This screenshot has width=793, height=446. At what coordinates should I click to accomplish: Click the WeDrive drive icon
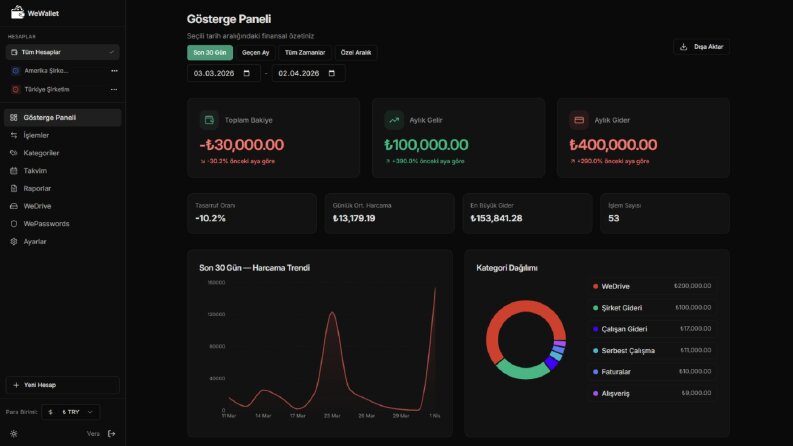(x=14, y=206)
